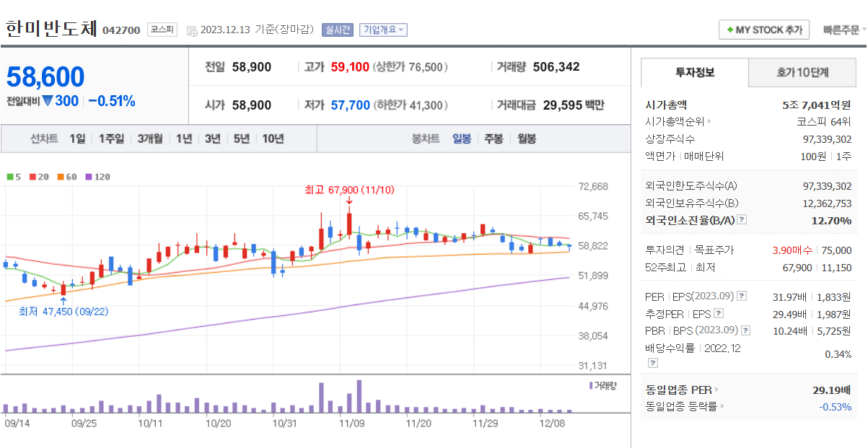Click the 120-day moving average purple swatch
Screen dimensions: 868x448
pos(88,176)
